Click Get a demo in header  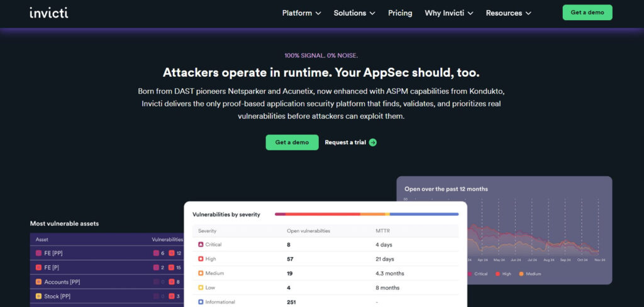[x=587, y=13]
